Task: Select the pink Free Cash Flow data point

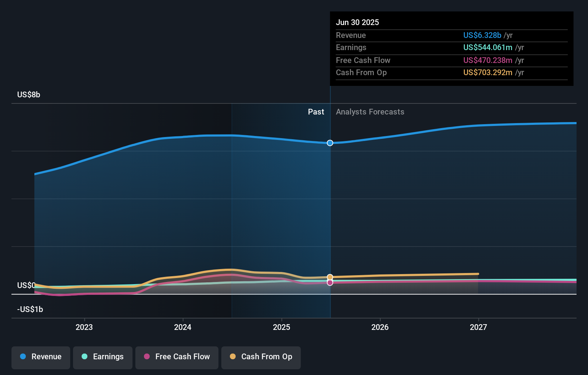Action: click(330, 283)
